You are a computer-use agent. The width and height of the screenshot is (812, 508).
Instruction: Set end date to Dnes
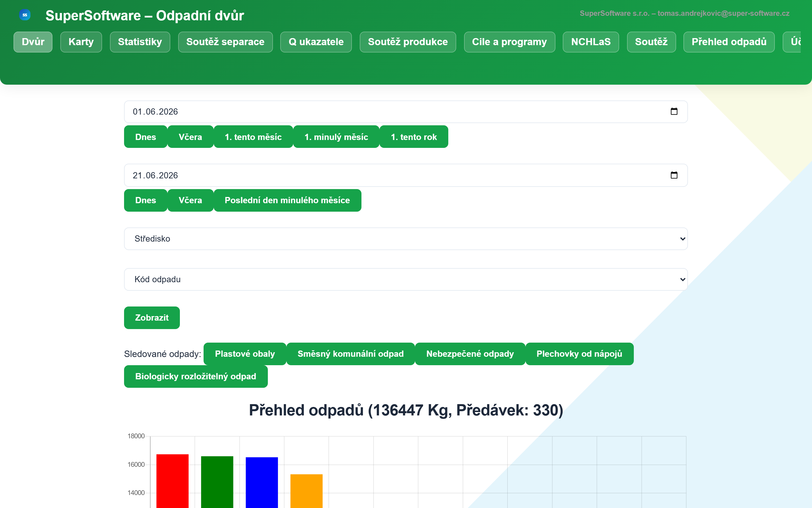(145, 200)
